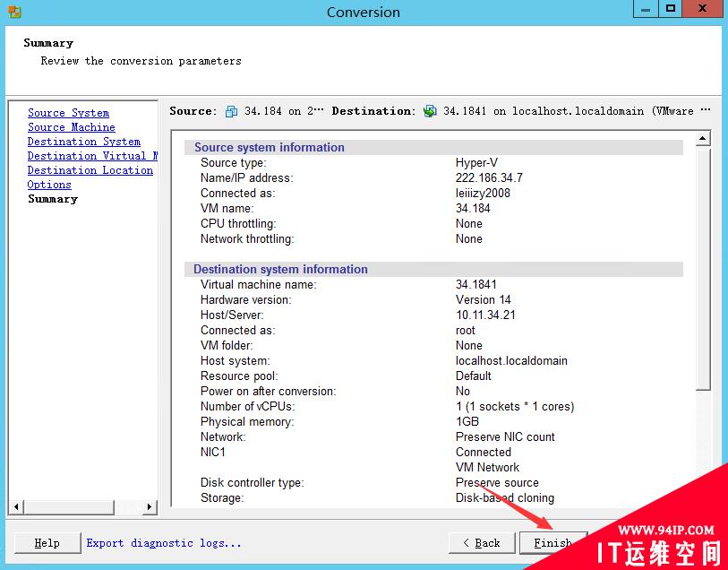This screenshot has width=728, height=570.
Task: Click the root connected-as value
Action: [x=466, y=331]
